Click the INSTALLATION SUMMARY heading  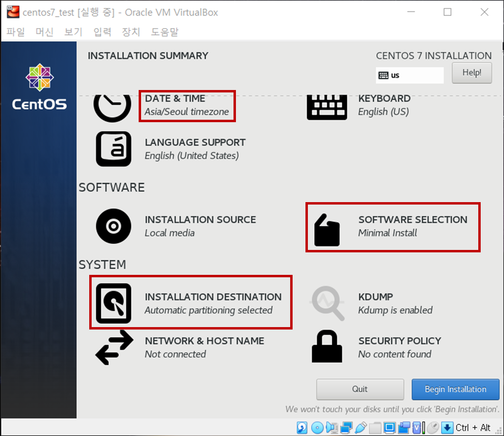(x=148, y=55)
